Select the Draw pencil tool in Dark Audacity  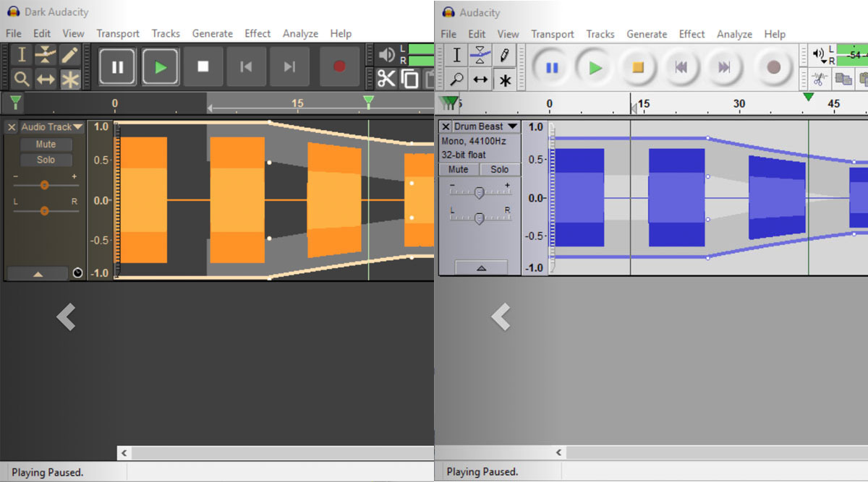click(x=69, y=55)
